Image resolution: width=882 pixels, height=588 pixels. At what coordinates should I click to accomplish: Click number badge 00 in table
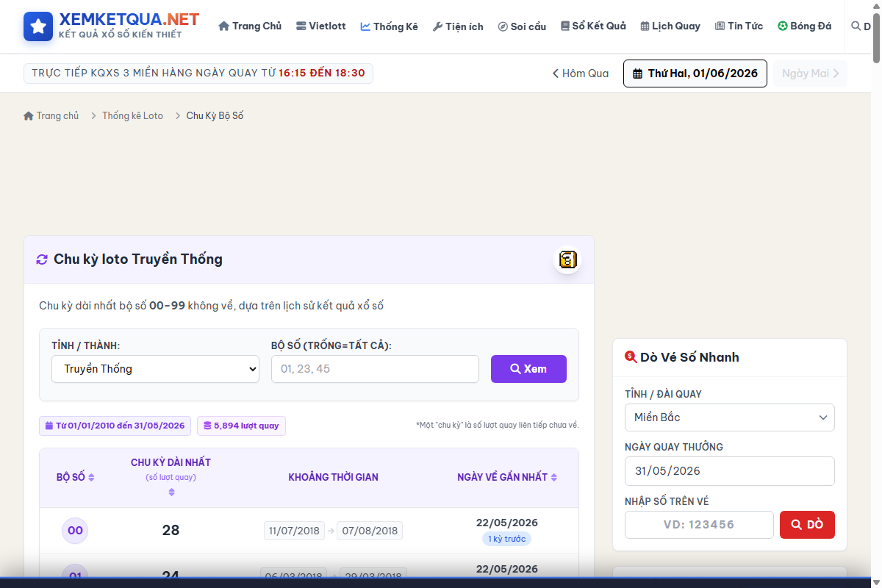pos(75,531)
